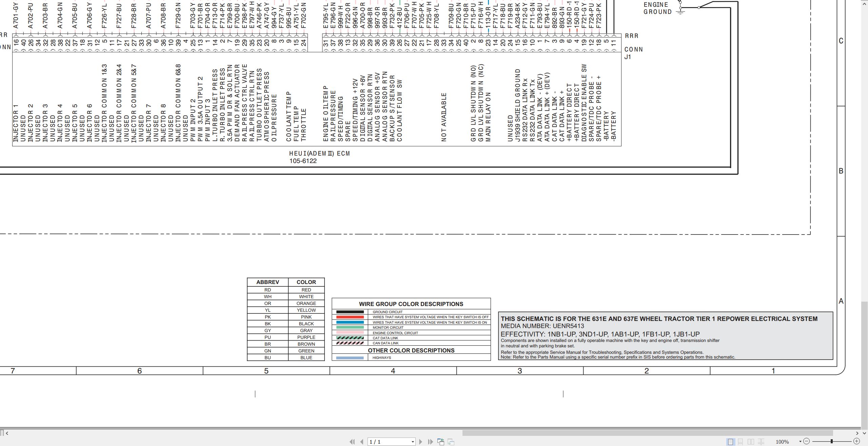Viewport: 868px width, 446px height.
Task: Go to the last page
Action: [x=430, y=442]
